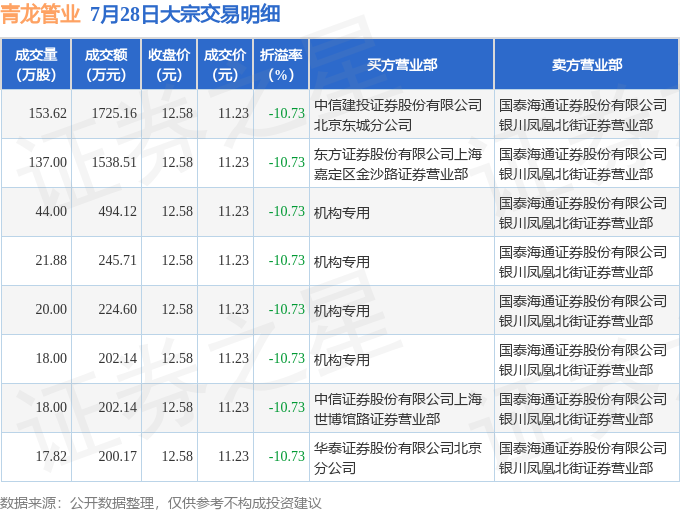Select the 成交价(元) column header
The width and height of the screenshot is (680, 512).
pos(225,65)
